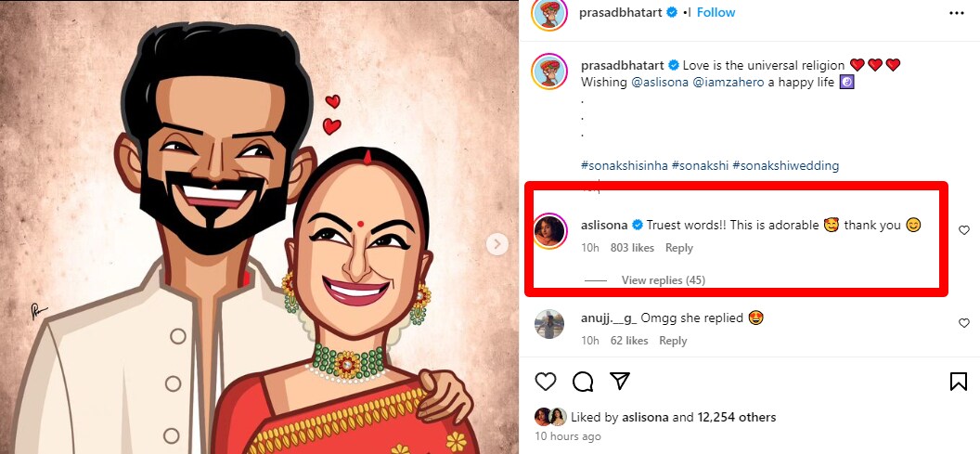Like aslisona's comment with heart
This screenshot has width=980, height=454.
pyautogui.click(x=964, y=230)
